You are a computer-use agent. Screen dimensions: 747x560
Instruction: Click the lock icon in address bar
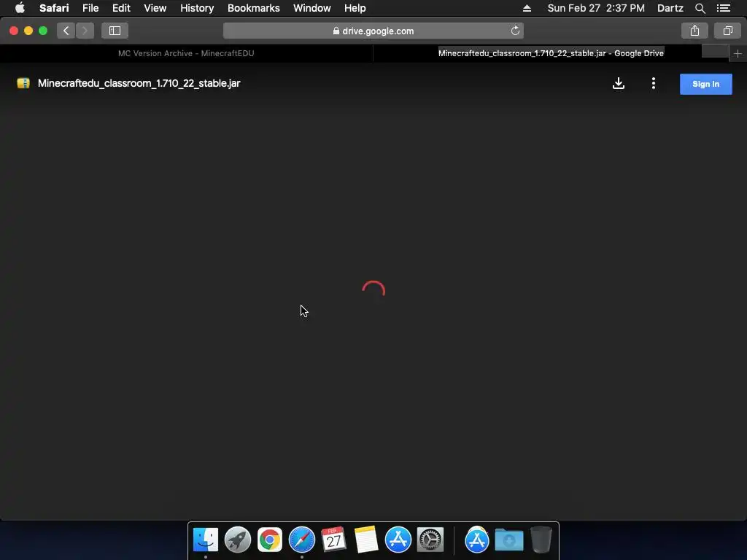point(336,31)
